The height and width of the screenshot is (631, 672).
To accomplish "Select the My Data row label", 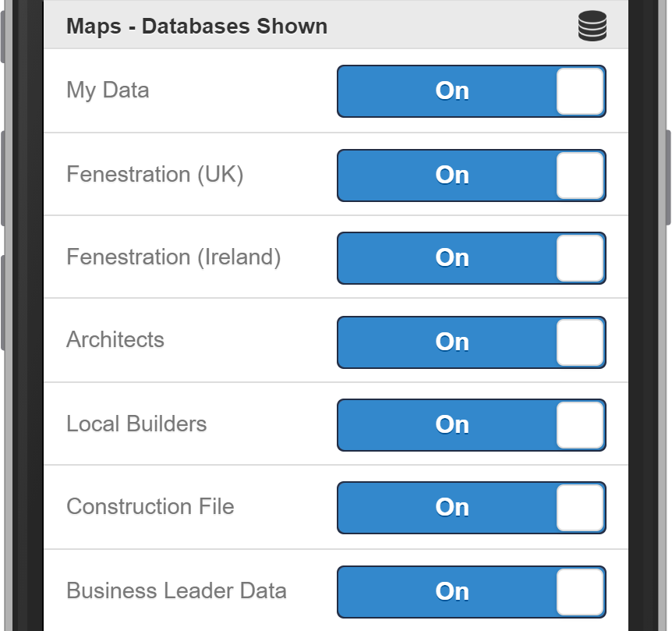I will point(108,90).
